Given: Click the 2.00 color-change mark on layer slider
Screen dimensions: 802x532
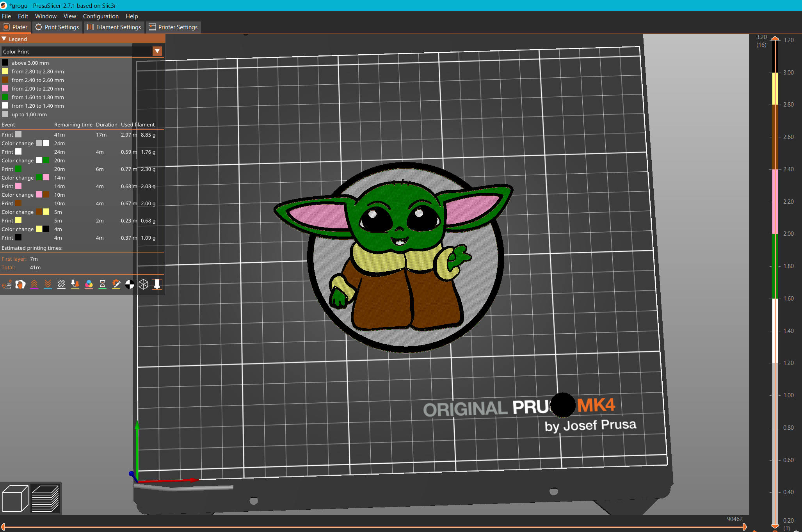Looking at the screenshot, I should point(775,234).
